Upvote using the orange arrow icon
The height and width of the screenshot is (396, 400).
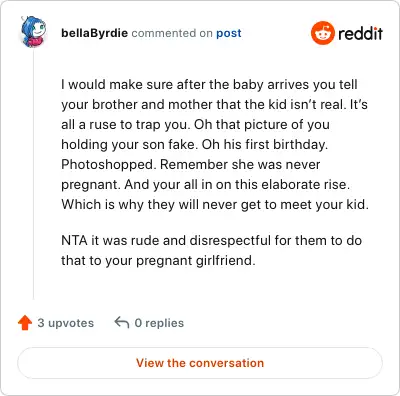click(x=25, y=323)
